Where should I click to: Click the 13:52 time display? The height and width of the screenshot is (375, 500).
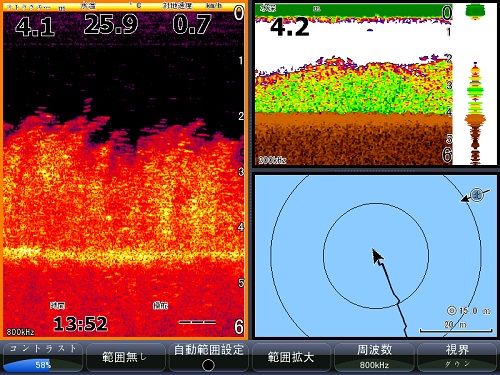tap(81, 323)
